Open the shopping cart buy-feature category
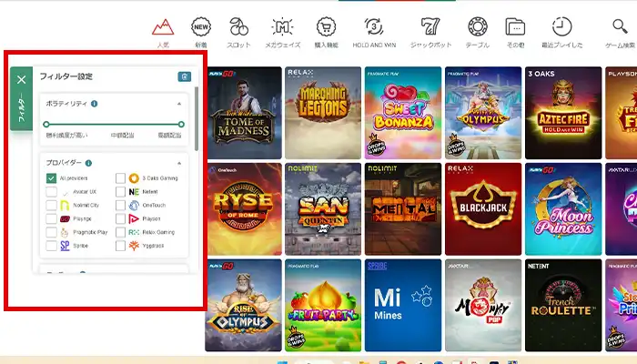Screen dimensions: 637x364 coord(326,34)
